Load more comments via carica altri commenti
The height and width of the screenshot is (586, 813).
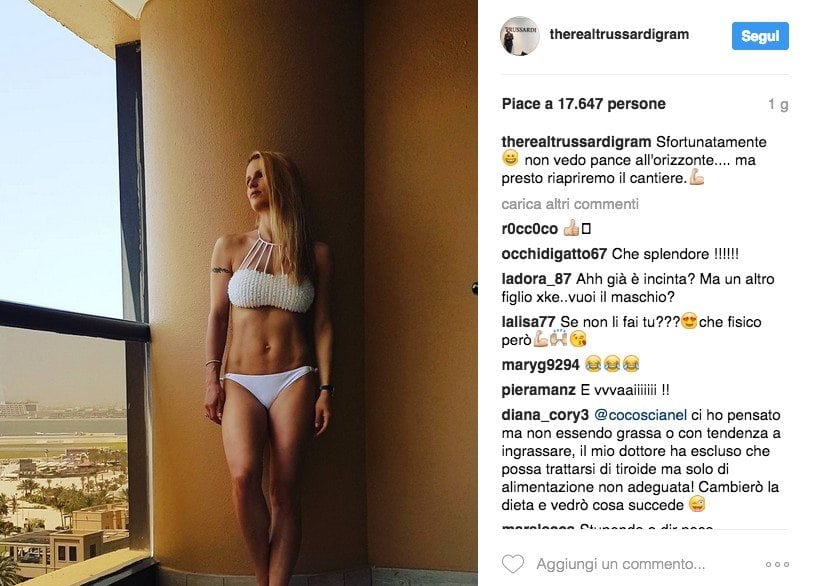tap(570, 204)
